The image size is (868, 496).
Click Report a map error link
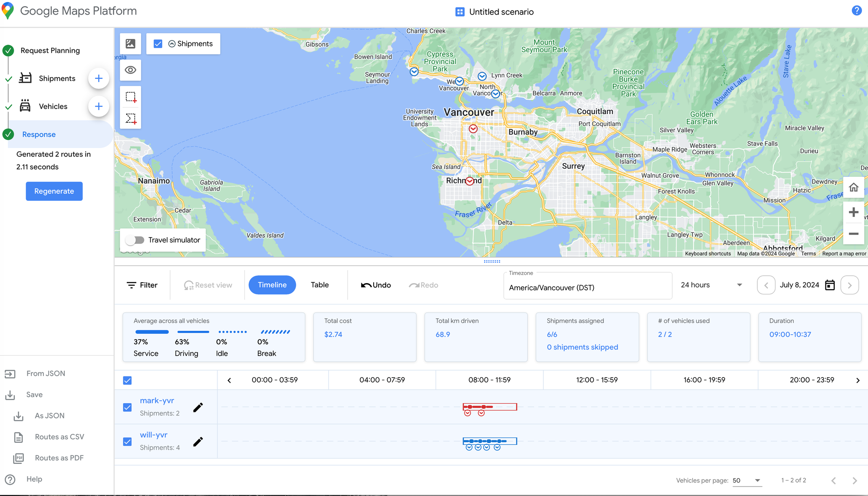point(844,254)
